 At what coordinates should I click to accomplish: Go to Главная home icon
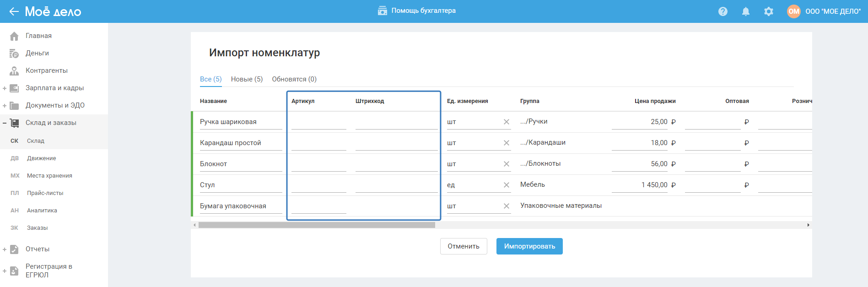pyautogui.click(x=14, y=36)
